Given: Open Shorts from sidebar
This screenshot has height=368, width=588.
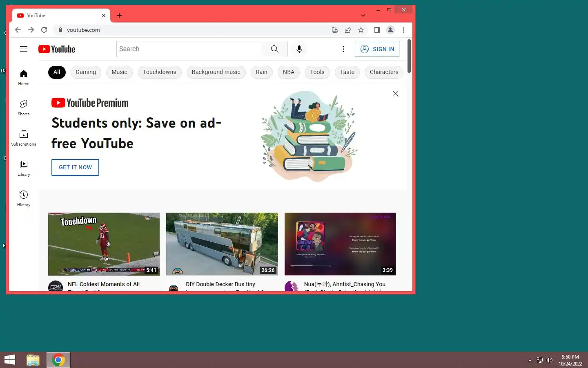Looking at the screenshot, I should pyautogui.click(x=24, y=108).
